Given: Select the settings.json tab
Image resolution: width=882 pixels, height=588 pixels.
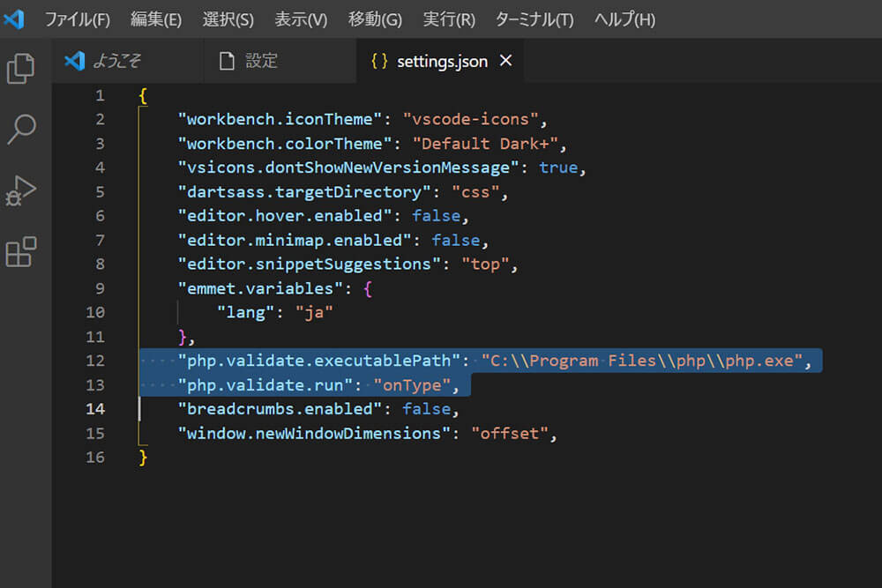Looking at the screenshot, I should (x=440, y=61).
